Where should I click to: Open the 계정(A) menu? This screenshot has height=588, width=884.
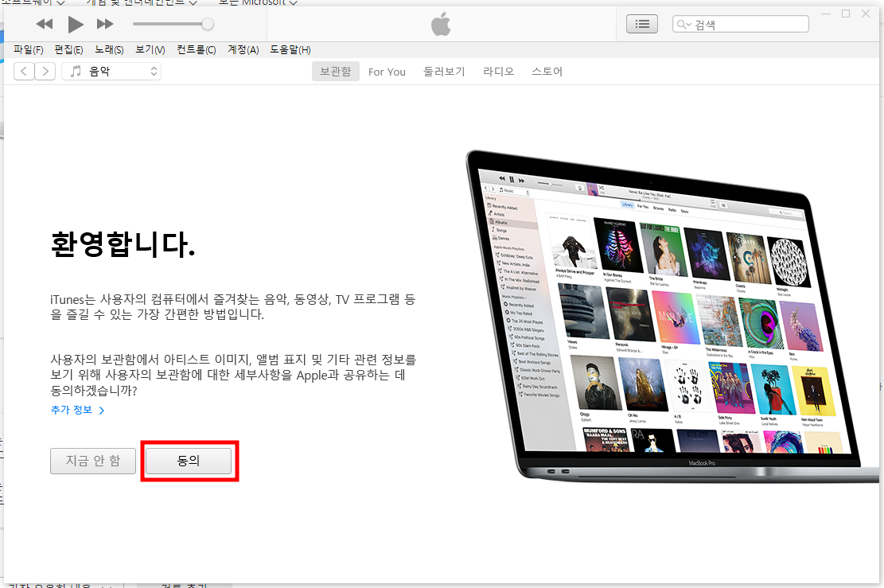click(x=243, y=49)
